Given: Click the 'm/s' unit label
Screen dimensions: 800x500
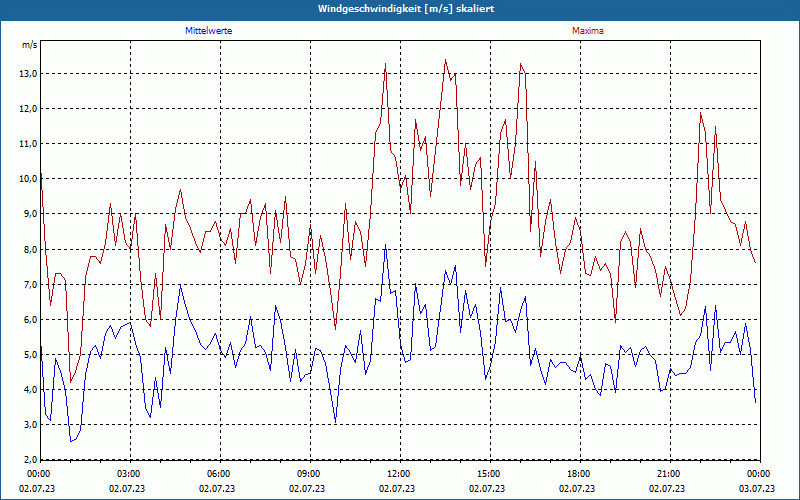Looking at the screenshot, I should tap(30, 45).
